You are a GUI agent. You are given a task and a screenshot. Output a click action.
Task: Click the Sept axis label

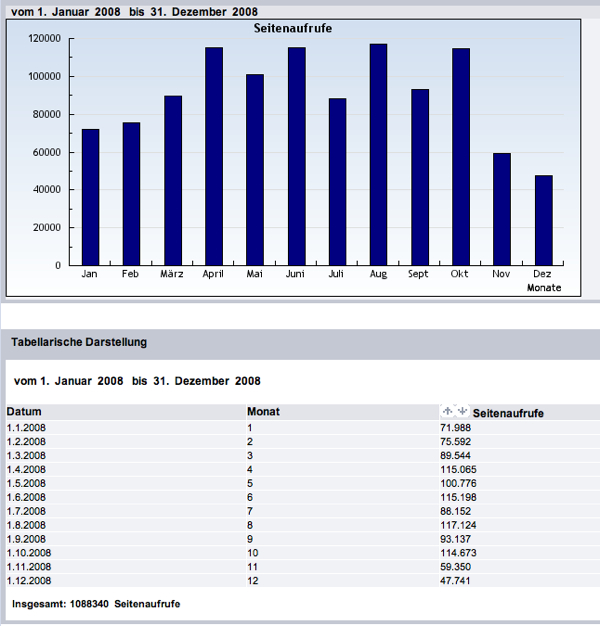point(418,274)
